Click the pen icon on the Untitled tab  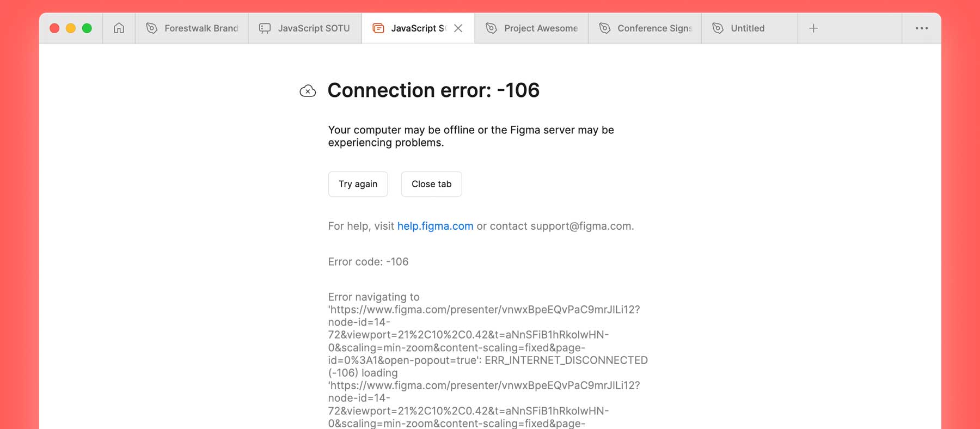click(x=718, y=28)
